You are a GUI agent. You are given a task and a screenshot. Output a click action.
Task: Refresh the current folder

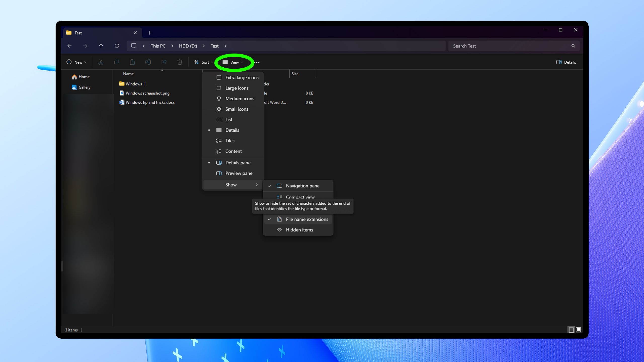[117, 46]
